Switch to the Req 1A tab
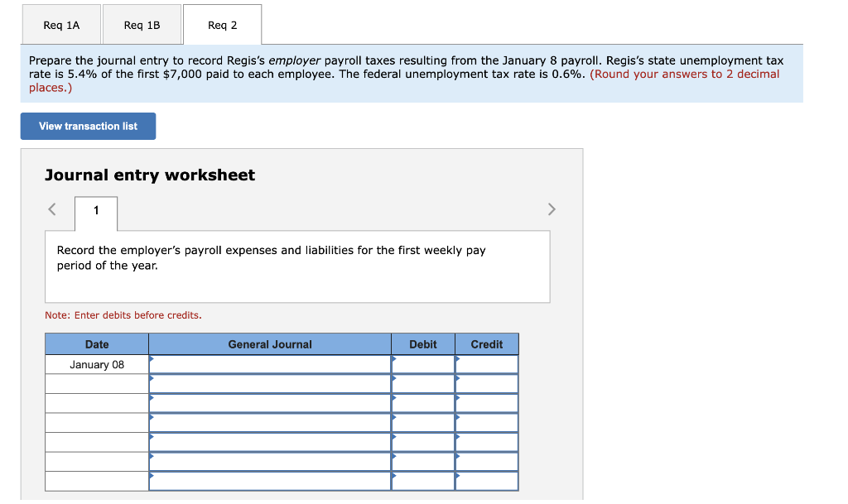Image resolution: width=848 pixels, height=504 pixels. (61, 25)
